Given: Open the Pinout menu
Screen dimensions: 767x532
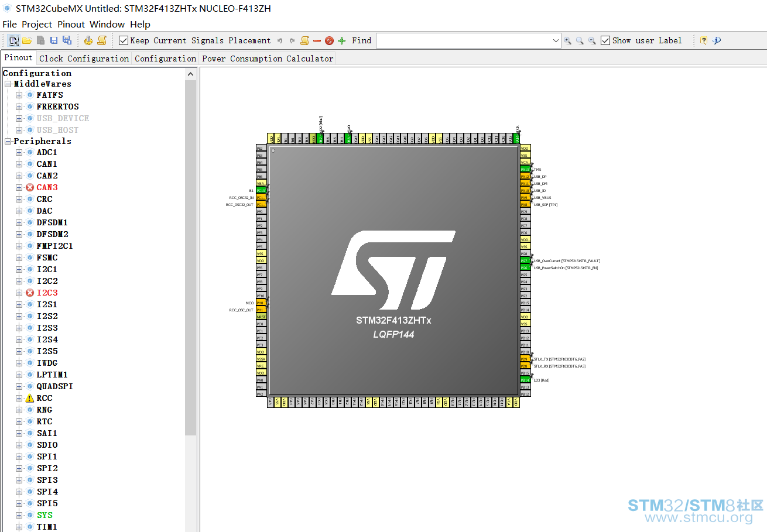Looking at the screenshot, I should (71, 24).
